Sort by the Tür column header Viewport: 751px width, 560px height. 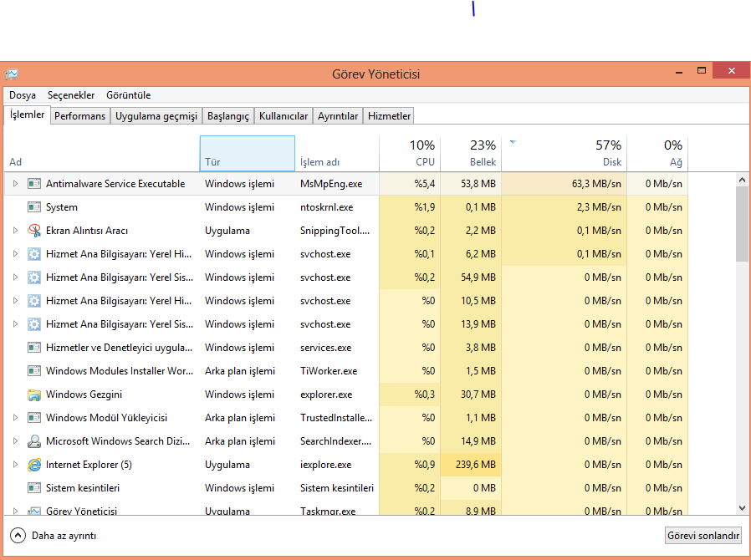tap(248, 154)
